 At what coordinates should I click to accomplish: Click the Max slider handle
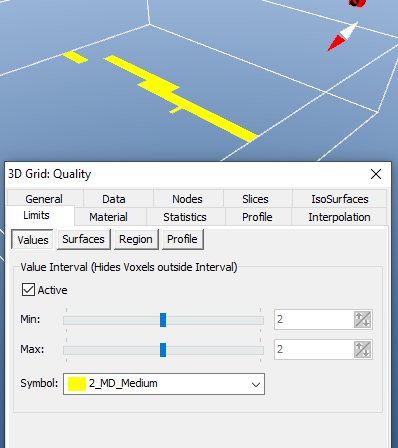coord(163,350)
